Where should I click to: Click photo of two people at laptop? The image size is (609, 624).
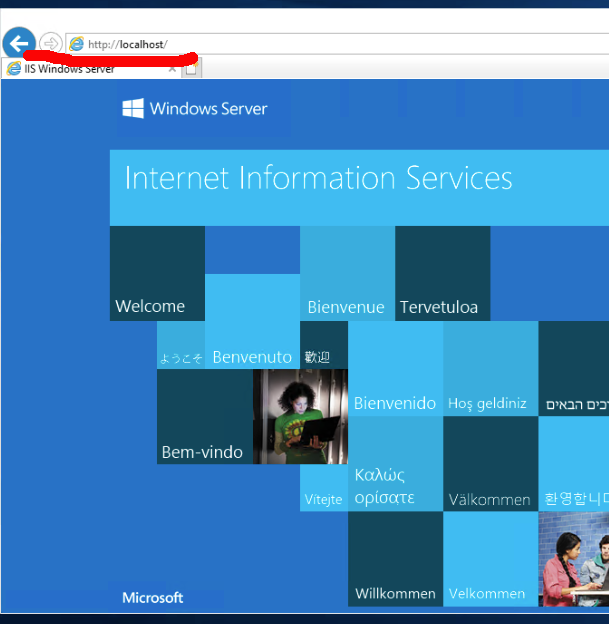574,558
